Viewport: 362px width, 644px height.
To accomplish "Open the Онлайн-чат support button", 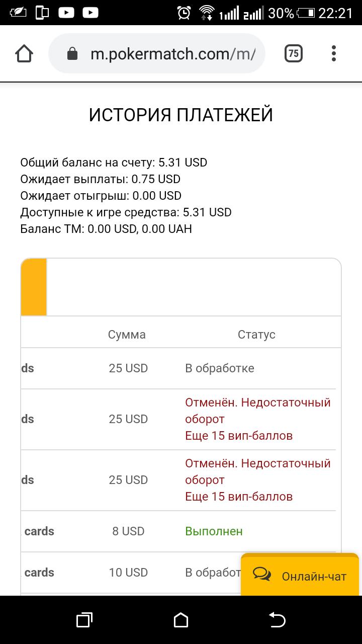I will [300, 575].
